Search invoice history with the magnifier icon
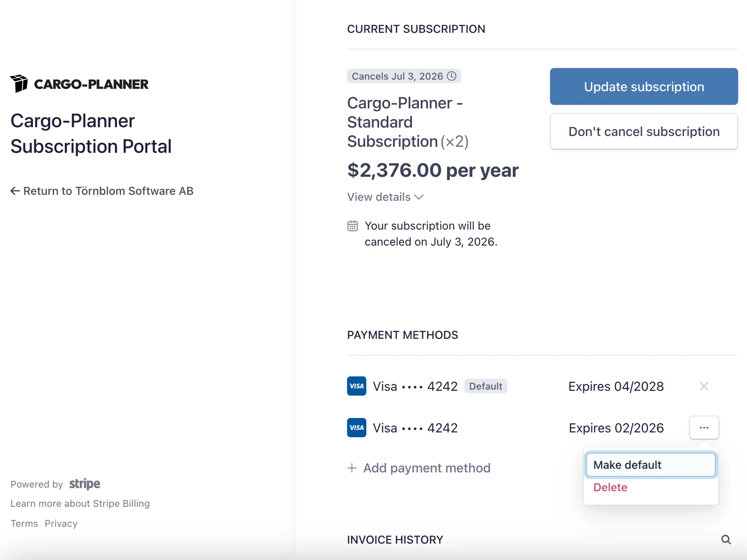 (726, 540)
